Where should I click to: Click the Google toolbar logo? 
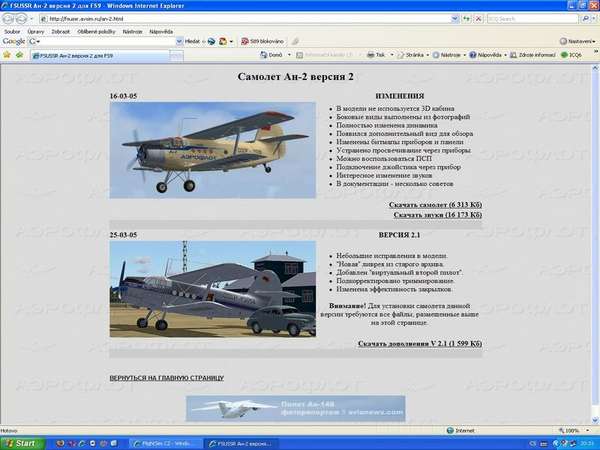pos(14,41)
